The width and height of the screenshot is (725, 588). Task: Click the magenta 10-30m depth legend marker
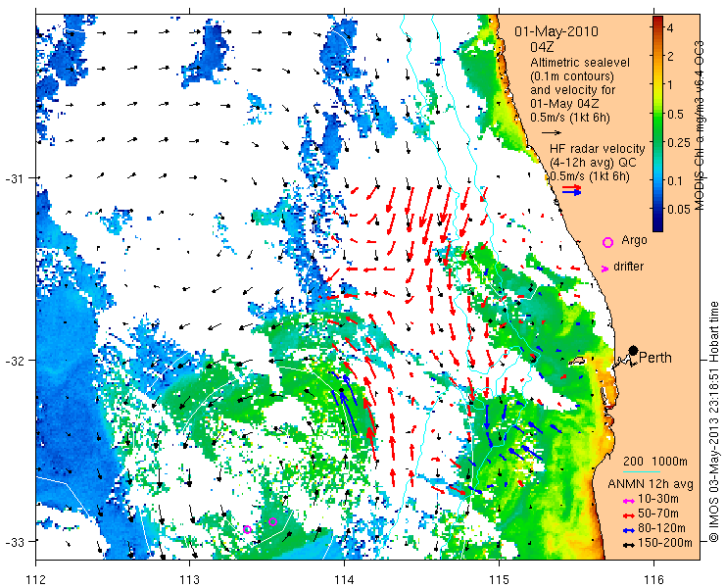(627, 501)
